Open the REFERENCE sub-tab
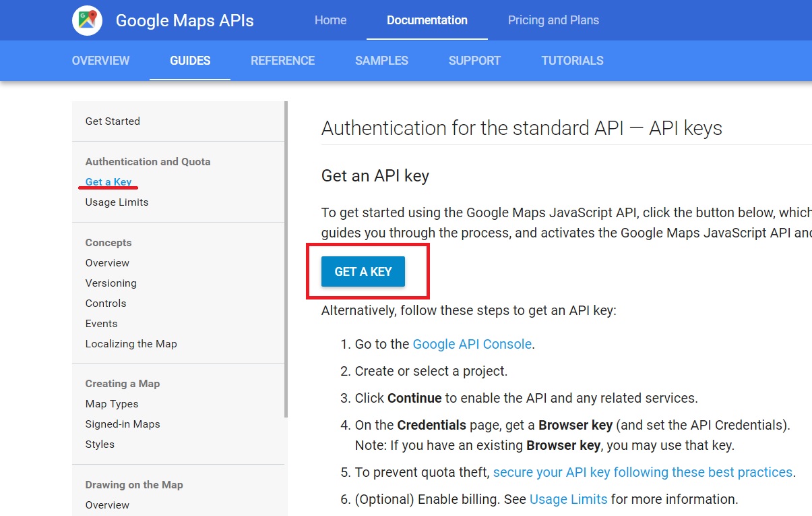812x516 pixels. [282, 61]
